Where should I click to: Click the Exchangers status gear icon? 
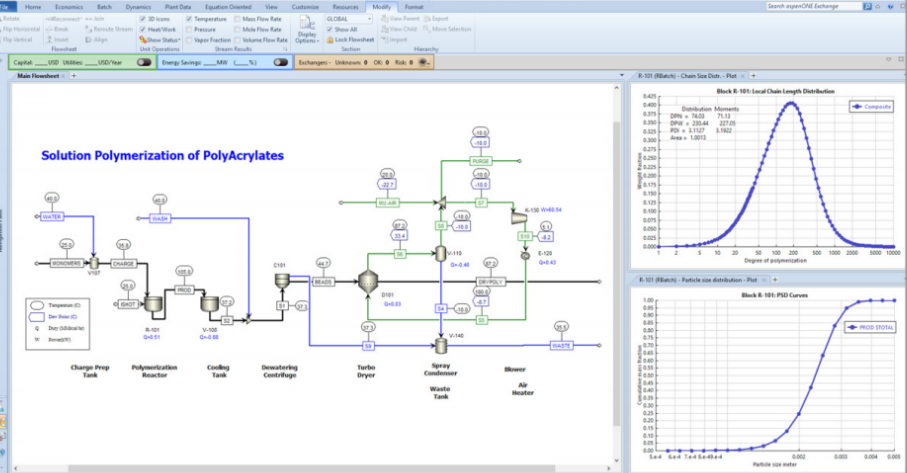tap(423, 62)
